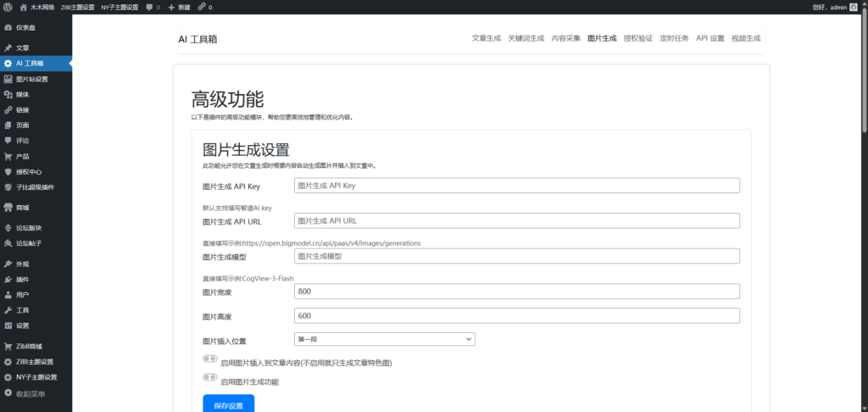868x412 pixels.
Task: Click the 新建 link in admin bar
Action: tap(184, 7)
